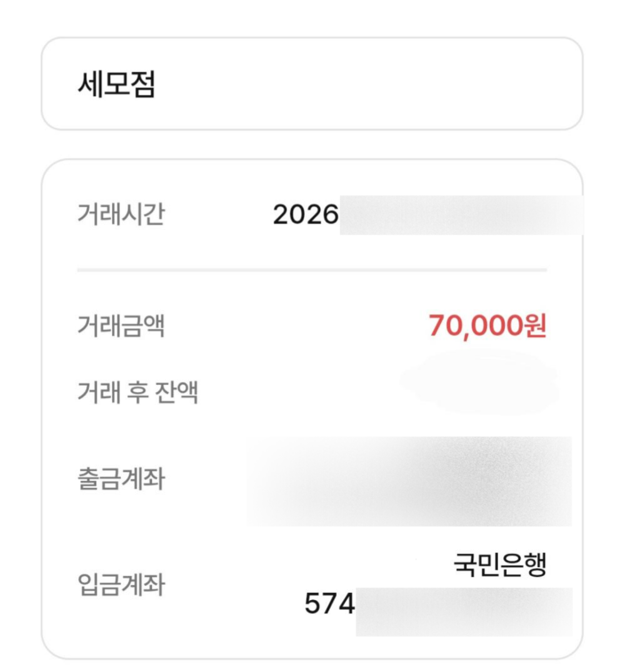The width and height of the screenshot is (625, 672).
Task: Tap the blurred remainder of deposit account number
Action: pyautogui.click(x=464, y=611)
